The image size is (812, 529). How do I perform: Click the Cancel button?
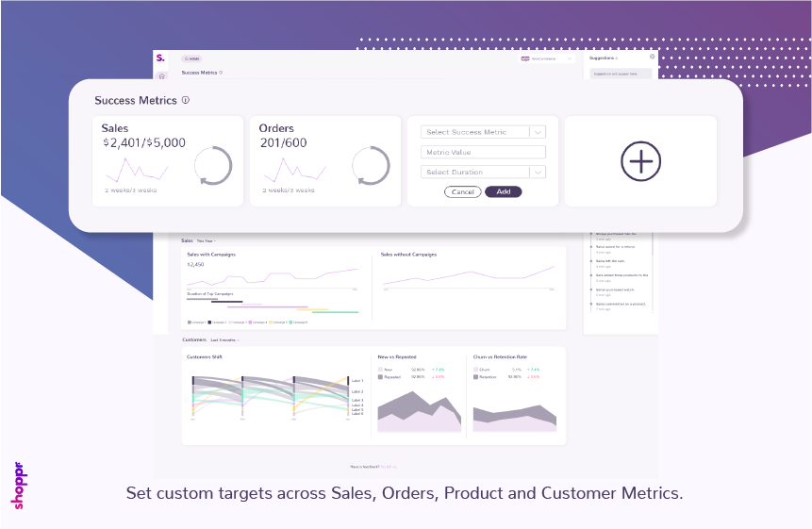click(x=463, y=192)
